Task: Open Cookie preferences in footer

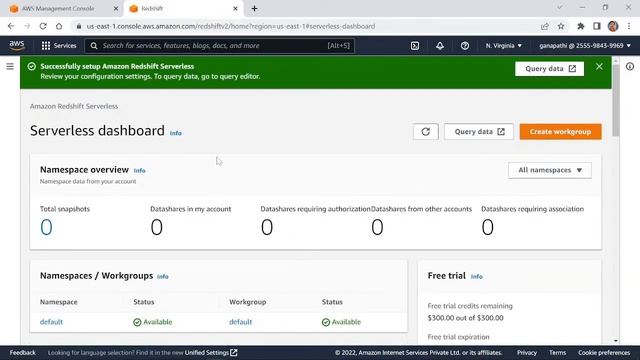Action: pos(604,353)
